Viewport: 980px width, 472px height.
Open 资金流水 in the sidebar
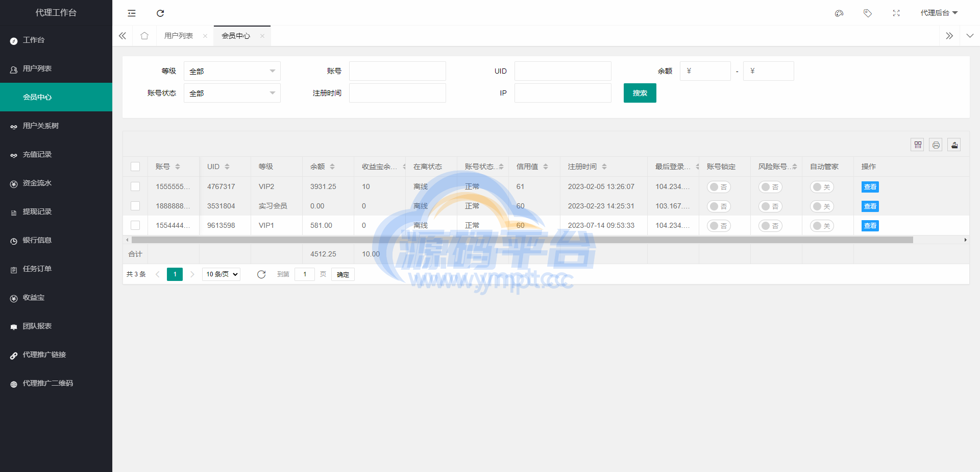(x=56, y=183)
